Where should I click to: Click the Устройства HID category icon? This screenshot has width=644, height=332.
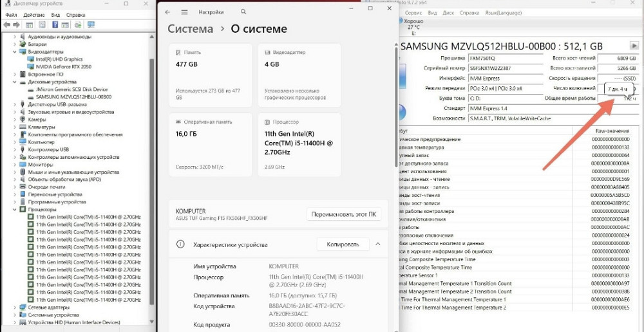23,322
